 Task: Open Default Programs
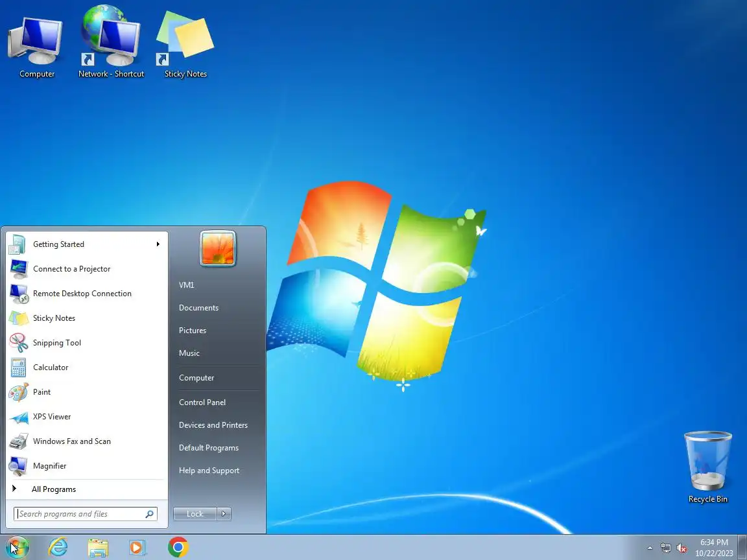point(209,448)
